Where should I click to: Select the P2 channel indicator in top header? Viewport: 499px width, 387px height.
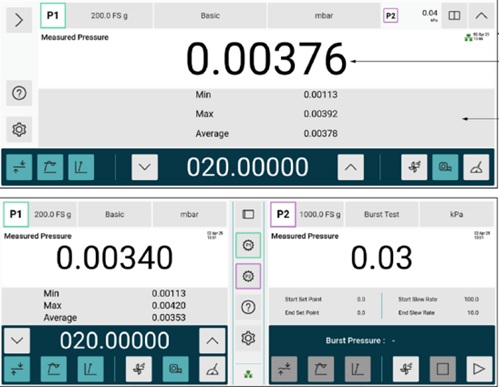391,16
